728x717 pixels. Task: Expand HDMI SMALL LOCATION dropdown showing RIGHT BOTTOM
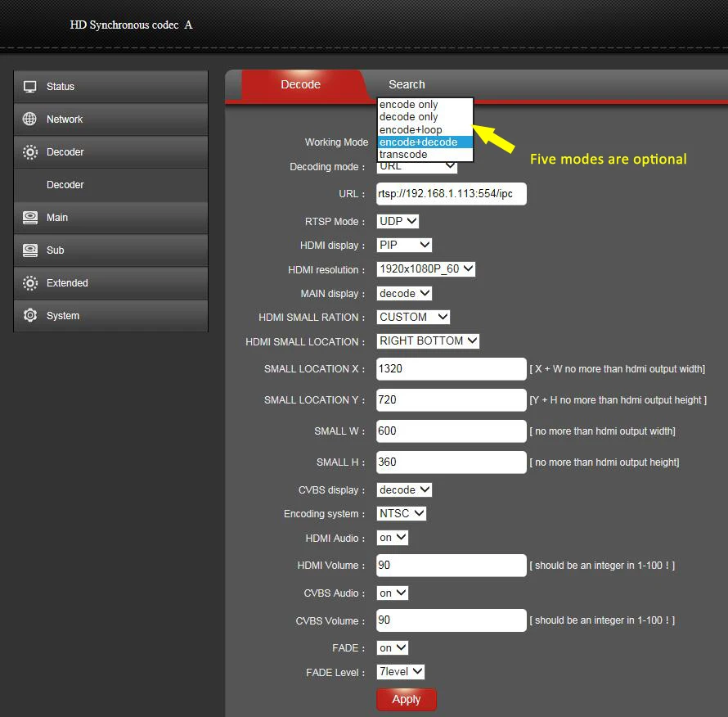[x=428, y=341]
